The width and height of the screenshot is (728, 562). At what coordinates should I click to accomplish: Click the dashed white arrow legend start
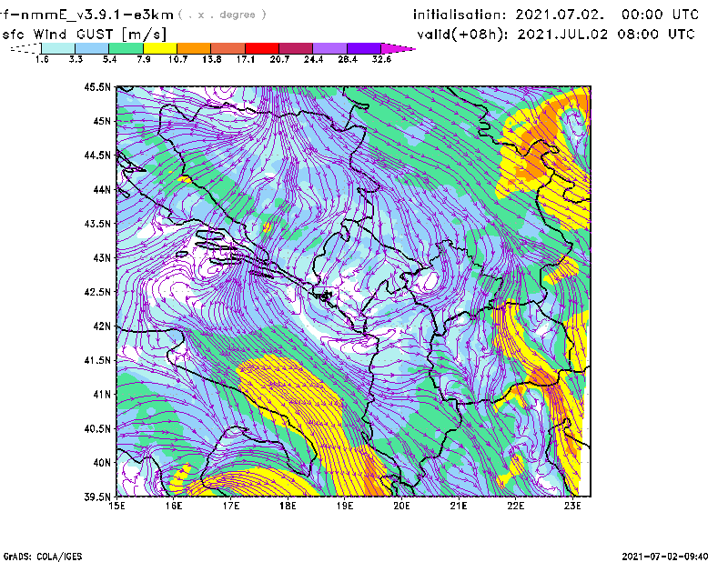point(25,48)
